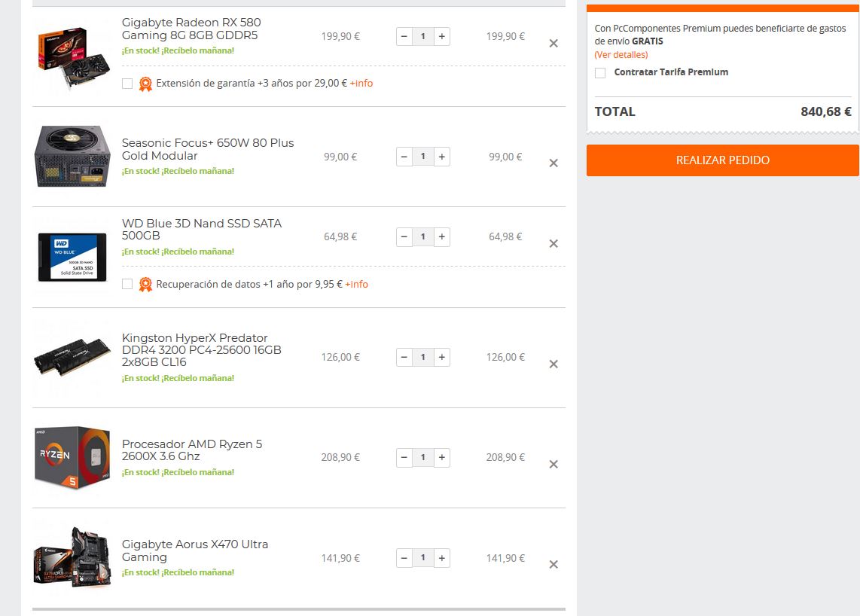Click quantity field of Radeon RX 580
The width and height of the screenshot is (860, 616).
pos(423,36)
